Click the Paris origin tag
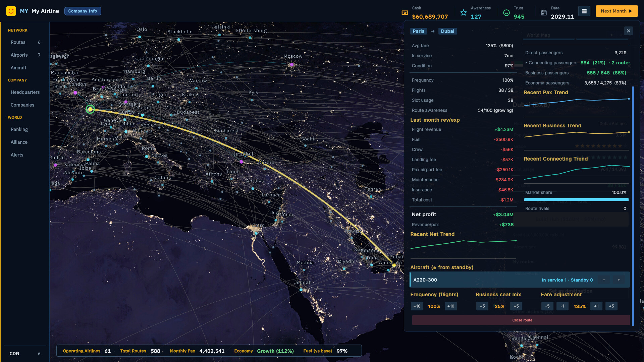 coord(418,31)
